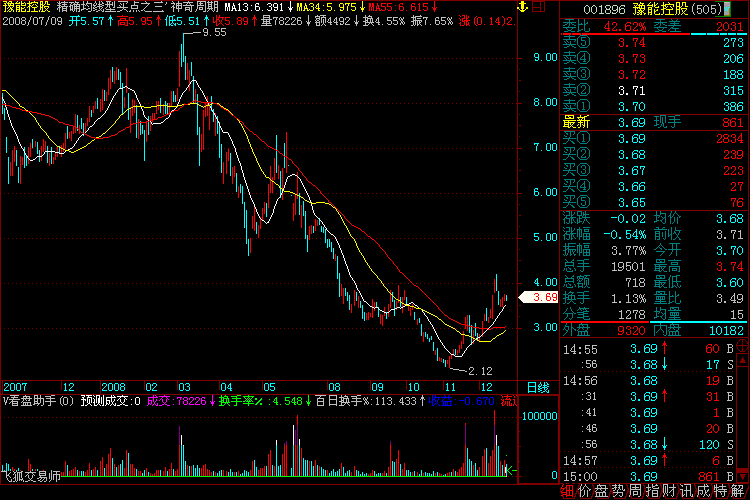Click the indicator title 精确均线型买点之三'神奇周期
This screenshot has height=500, width=750.
(138, 7)
